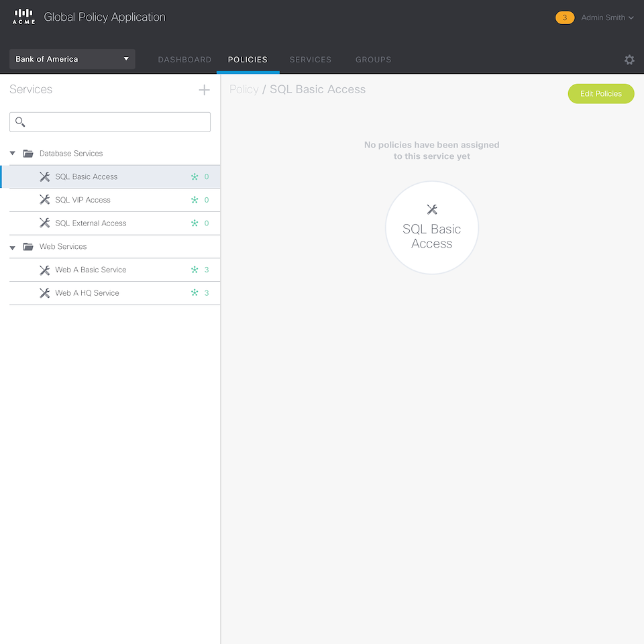Open the Bank of America organization dropdown
644x644 pixels.
[72, 59]
